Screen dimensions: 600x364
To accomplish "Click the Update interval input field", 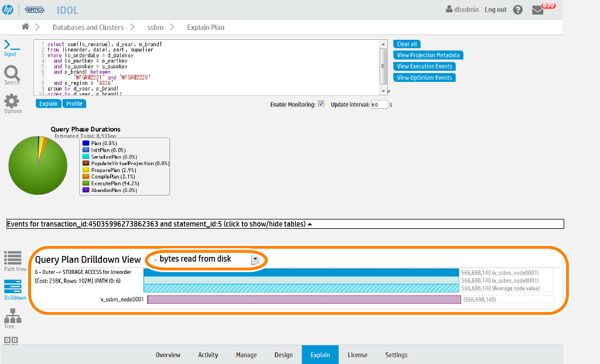I will pyautogui.click(x=379, y=105).
